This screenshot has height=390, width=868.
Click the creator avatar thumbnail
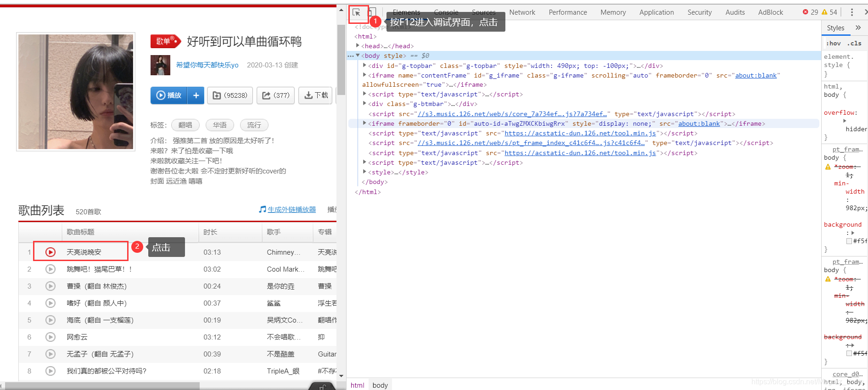click(160, 65)
